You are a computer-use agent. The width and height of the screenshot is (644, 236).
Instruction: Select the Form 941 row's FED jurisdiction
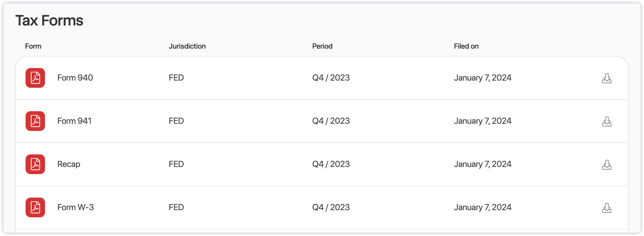176,121
